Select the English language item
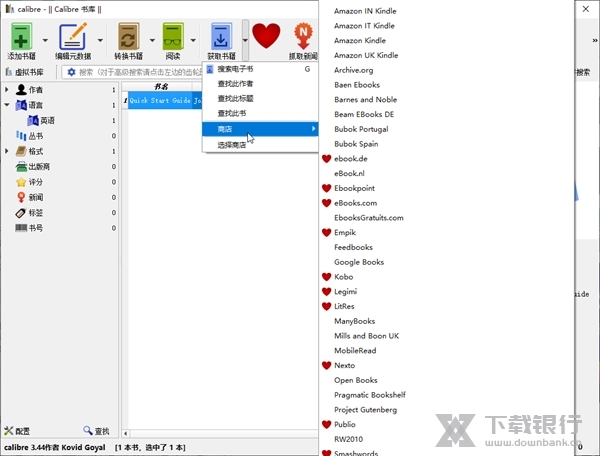This screenshot has height=456, width=600. [41, 121]
